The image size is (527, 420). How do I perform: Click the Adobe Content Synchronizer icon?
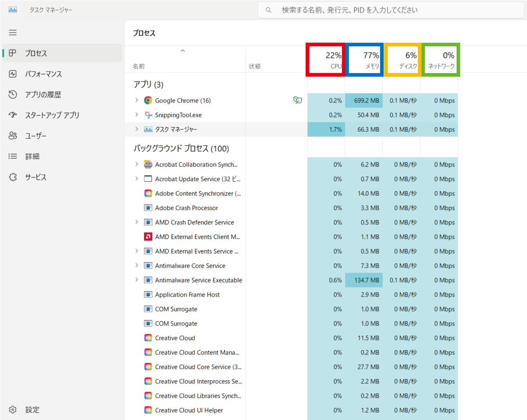click(148, 193)
